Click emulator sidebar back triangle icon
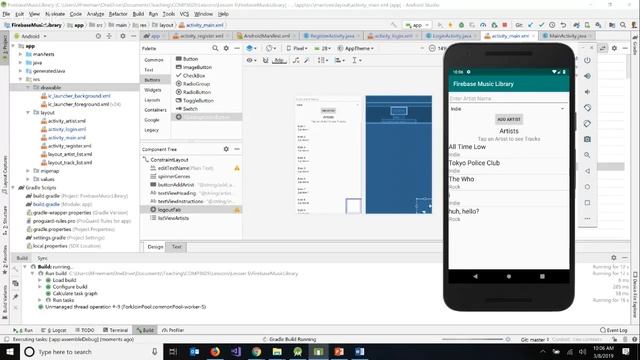 click(x=587, y=171)
